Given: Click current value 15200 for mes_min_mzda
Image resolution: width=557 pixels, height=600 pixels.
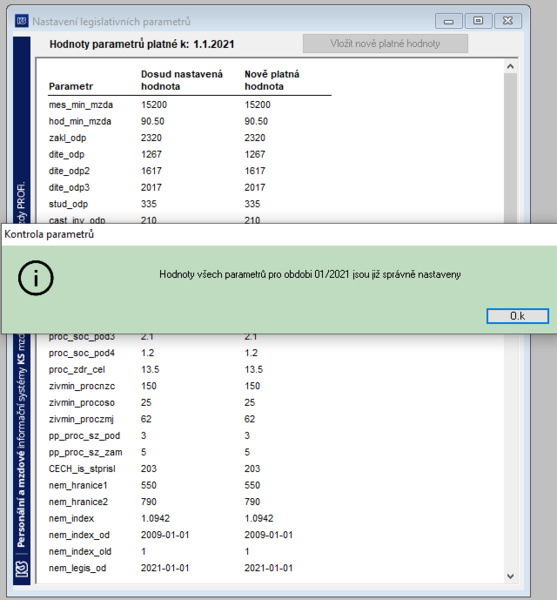Looking at the screenshot, I should [154, 105].
